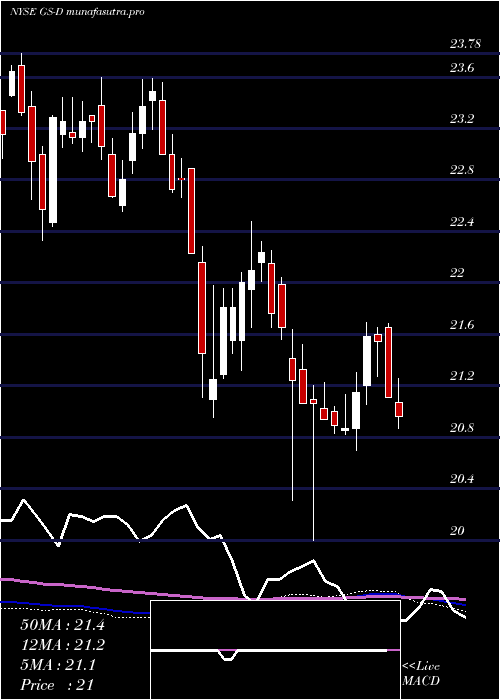Click the 20 price axis label
Image resolution: width=500 pixels, height=700 pixels.
[458, 530]
